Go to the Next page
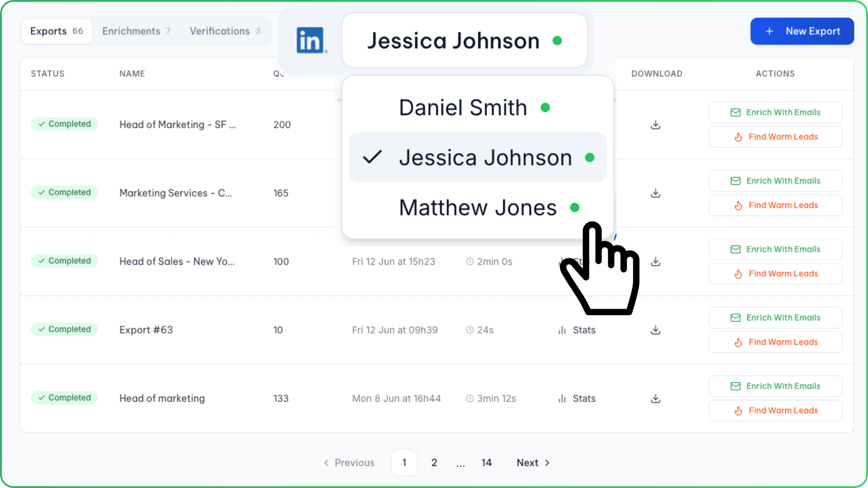The height and width of the screenshot is (488, 868). [x=533, y=463]
